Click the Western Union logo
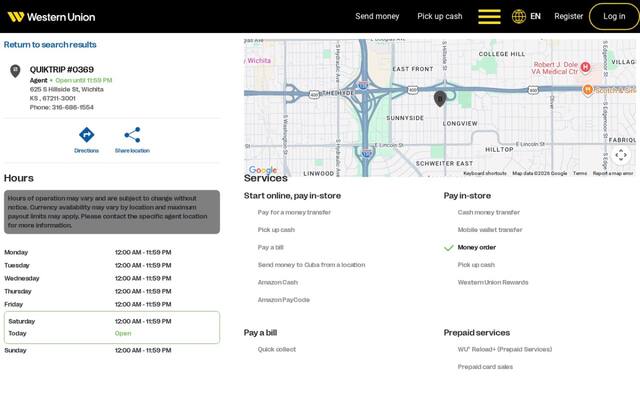The width and height of the screenshot is (640, 400). point(51,17)
